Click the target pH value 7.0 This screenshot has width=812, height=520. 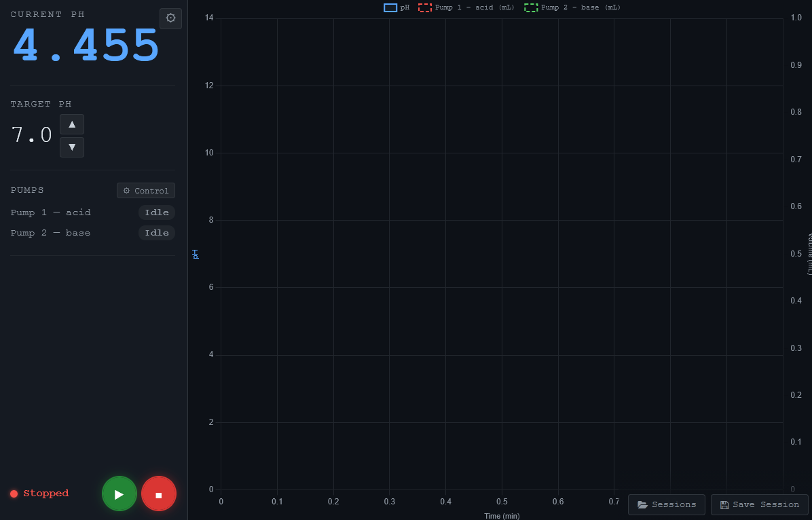[32, 135]
